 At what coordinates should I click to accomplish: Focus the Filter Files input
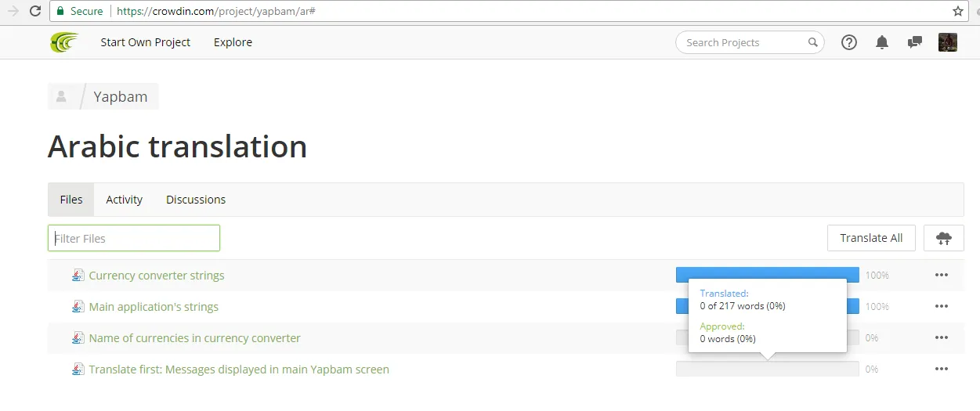(x=134, y=238)
